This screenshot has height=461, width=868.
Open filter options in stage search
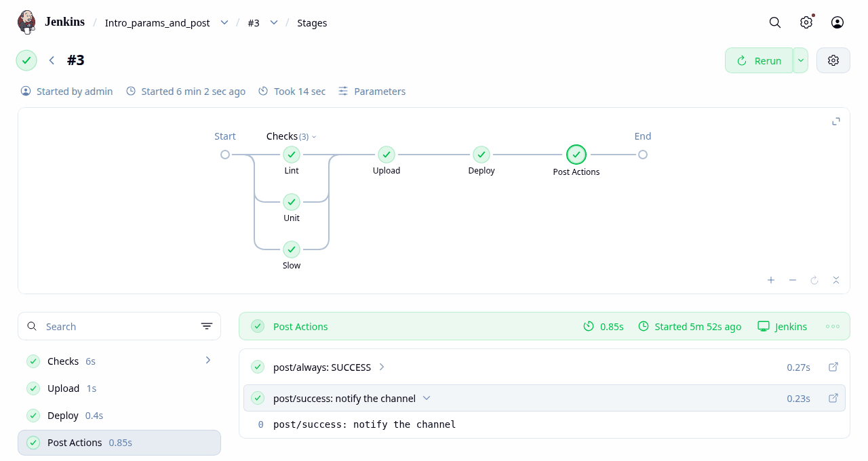(207, 326)
